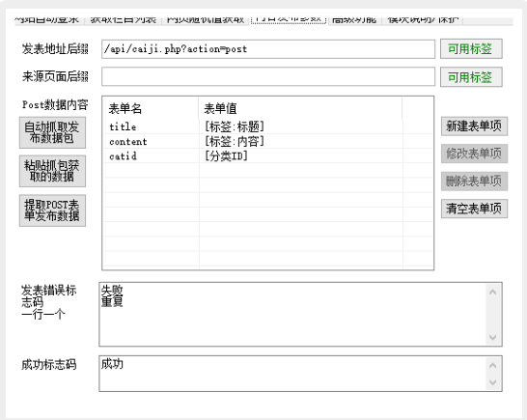
Task: Open 可用标签 next to 来源页面后缀
Action: coord(471,77)
